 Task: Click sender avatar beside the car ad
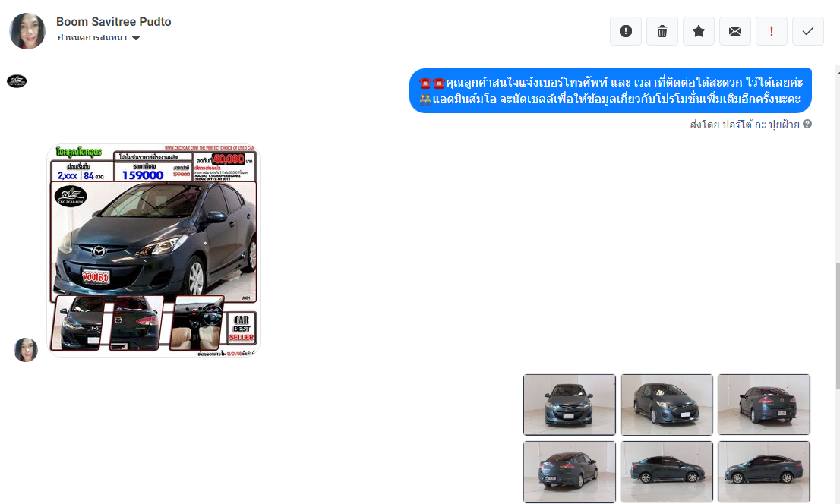[26, 350]
